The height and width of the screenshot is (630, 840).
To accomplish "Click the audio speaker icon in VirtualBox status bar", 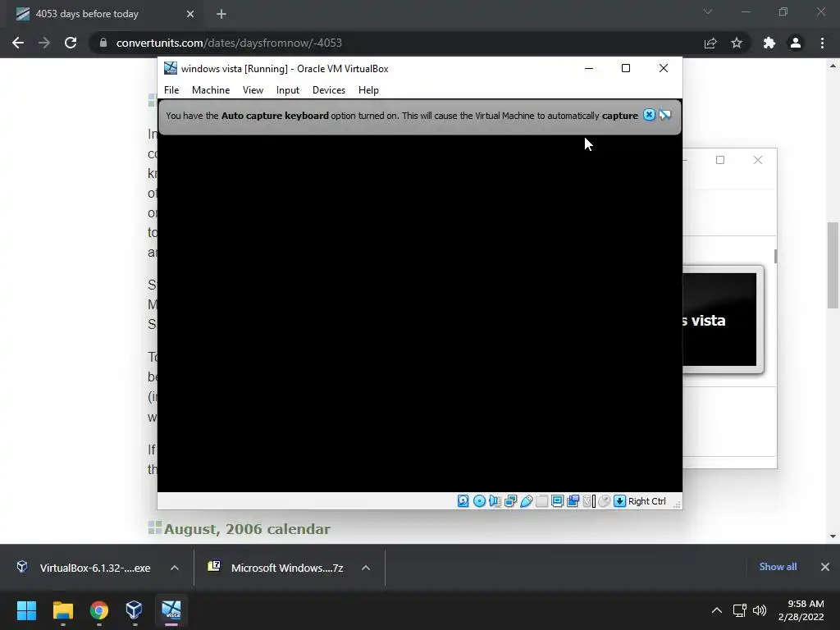I will 495,501.
